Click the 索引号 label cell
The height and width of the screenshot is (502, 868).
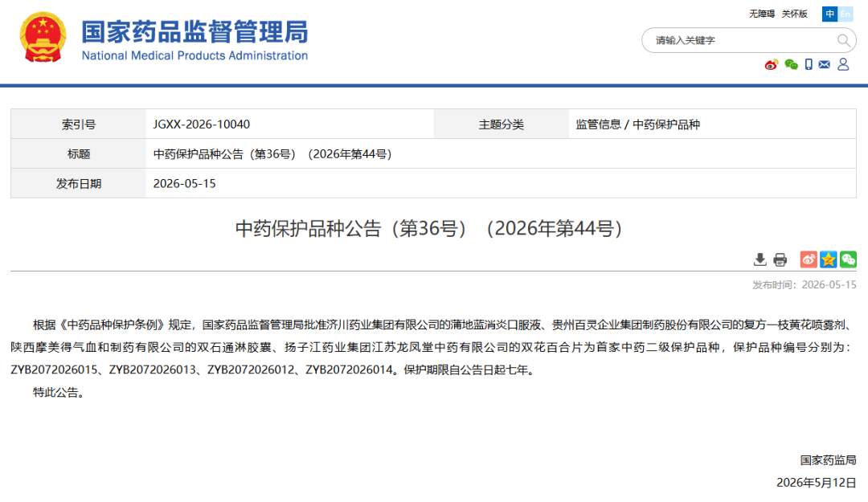click(79, 124)
